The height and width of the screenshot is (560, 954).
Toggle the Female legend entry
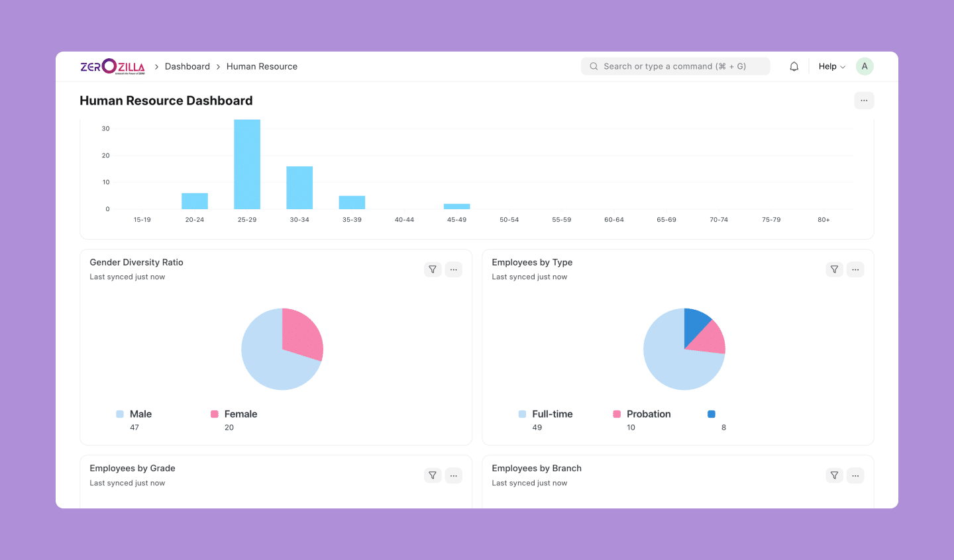(240, 414)
